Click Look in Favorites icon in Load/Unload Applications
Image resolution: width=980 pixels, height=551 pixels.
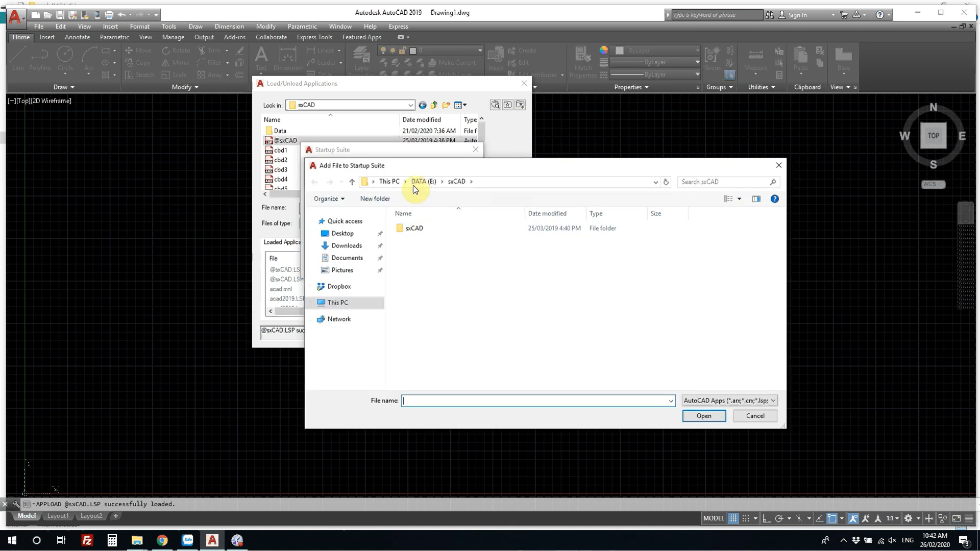point(507,105)
